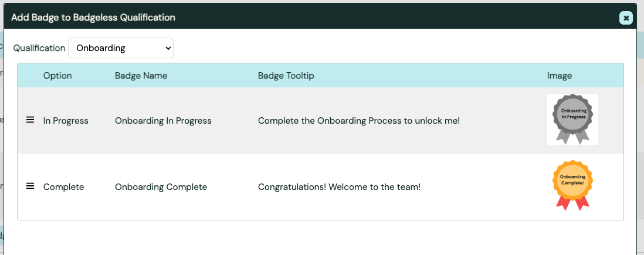This screenshot has height=255, width=644.
Task: Select the In Progress option text
Action: pyautogui.click(x=66, y=121)
